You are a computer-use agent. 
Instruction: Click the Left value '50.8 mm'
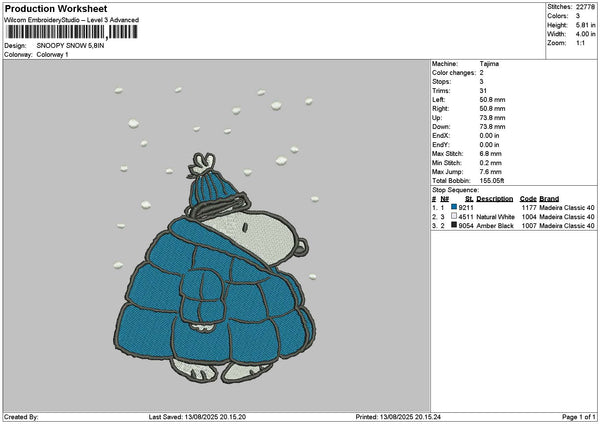pyautogui.click(x=492, y=100)
